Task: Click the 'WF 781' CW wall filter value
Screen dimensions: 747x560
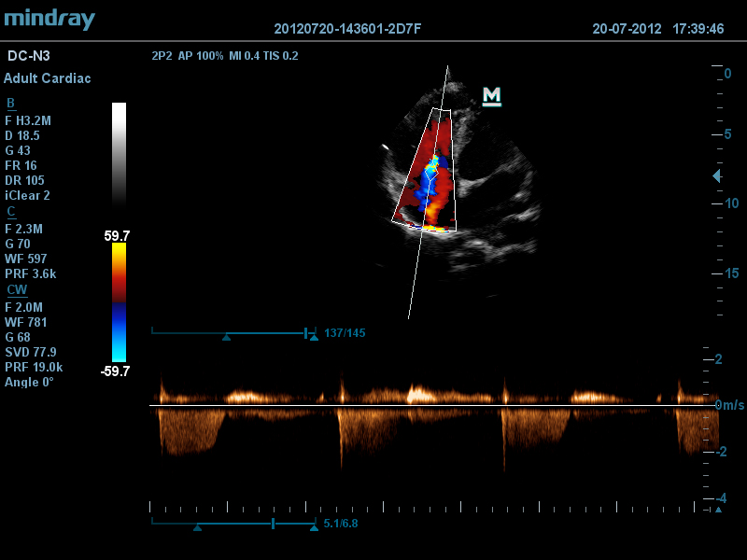Action: (26, 322)
